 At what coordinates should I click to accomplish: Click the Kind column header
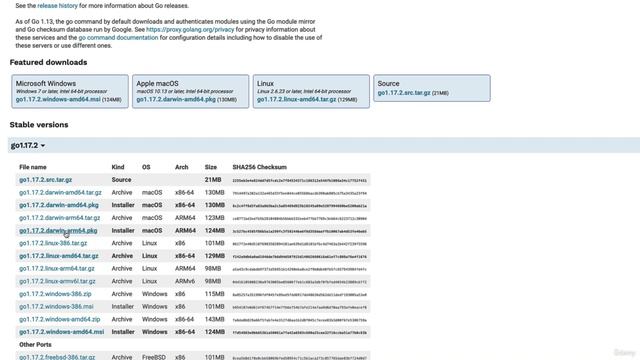(118, 167)
